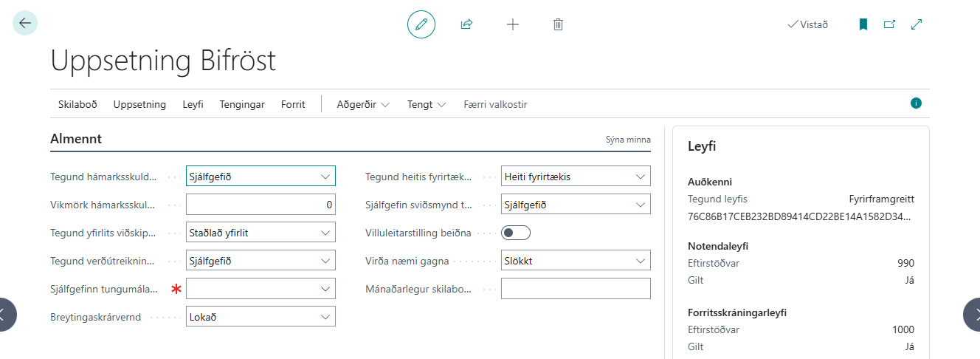Open the Uppsetning menu

pyautogui.click(x=139, y=104)
